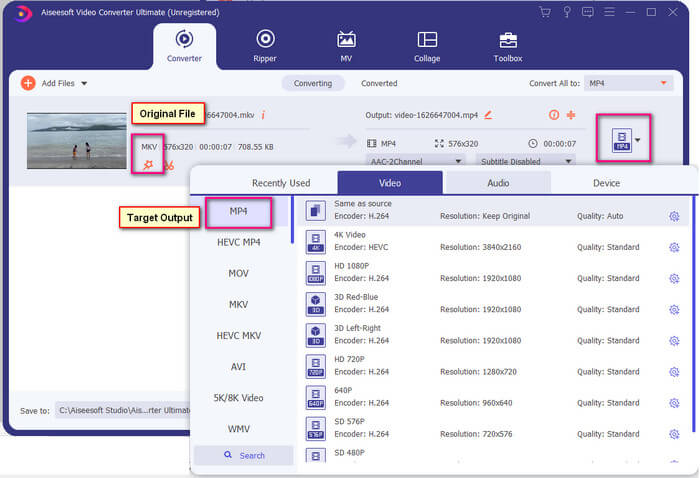Switch to the Audio format tab
Viewport: 700px width, 478px height.
coord(497,183)
